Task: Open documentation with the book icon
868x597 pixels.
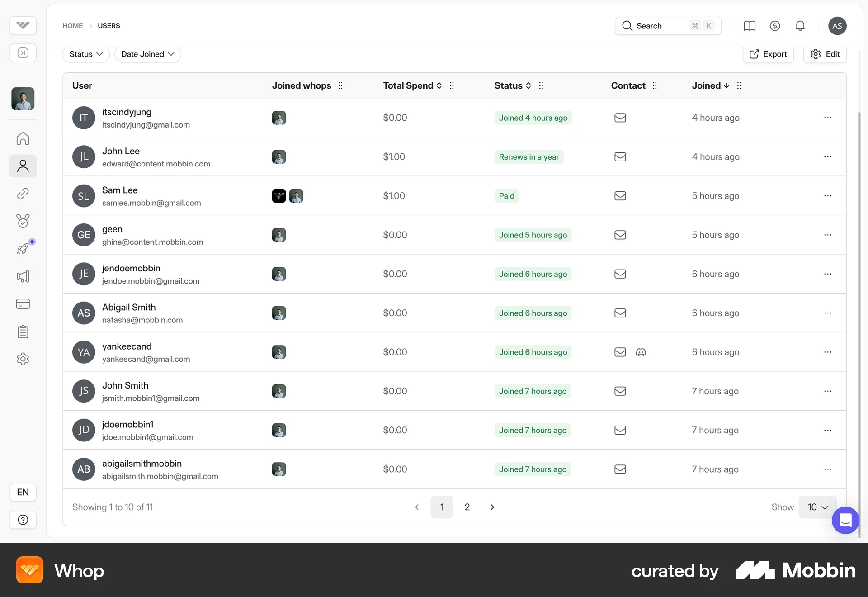Action: [750, 26]
